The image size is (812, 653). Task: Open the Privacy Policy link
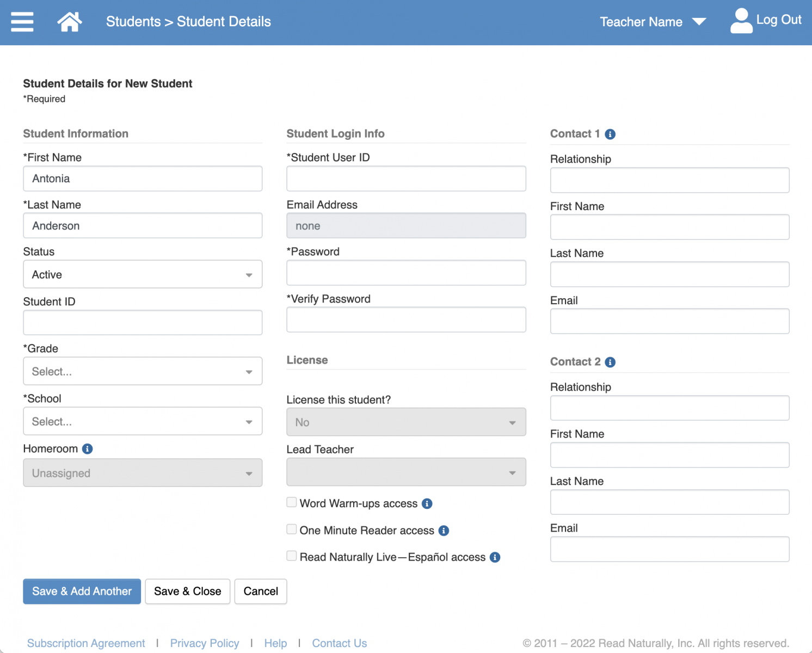pyautogui.click(x=204, y=643)
